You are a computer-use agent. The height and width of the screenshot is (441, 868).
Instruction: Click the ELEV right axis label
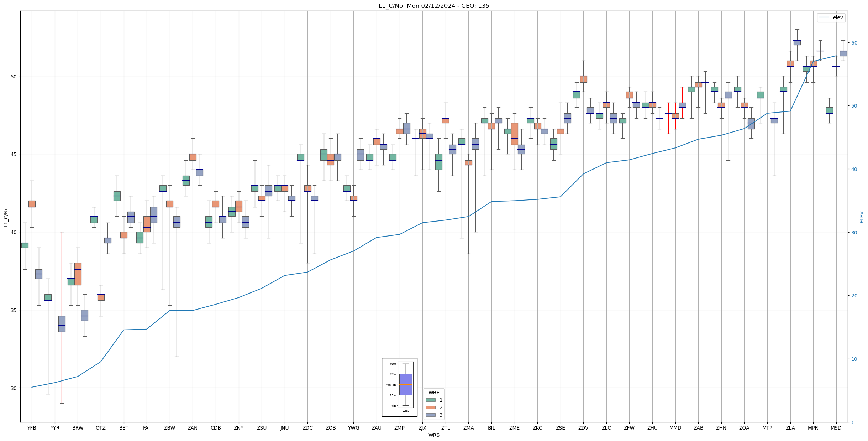pyautogui.click(x=862, y=217)
